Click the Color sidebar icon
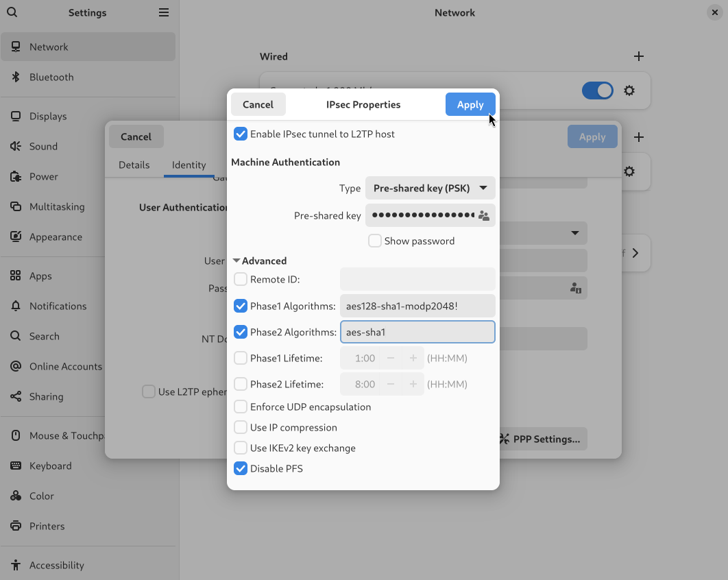This screenshot has width=728, height=580. (16, 496)
